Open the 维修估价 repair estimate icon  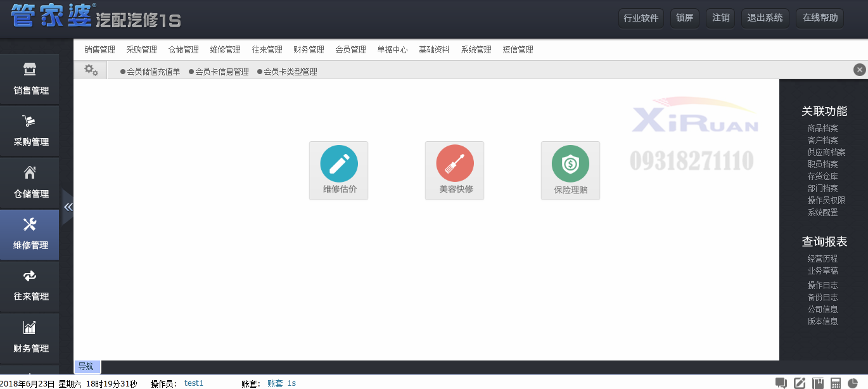point(338,170)
